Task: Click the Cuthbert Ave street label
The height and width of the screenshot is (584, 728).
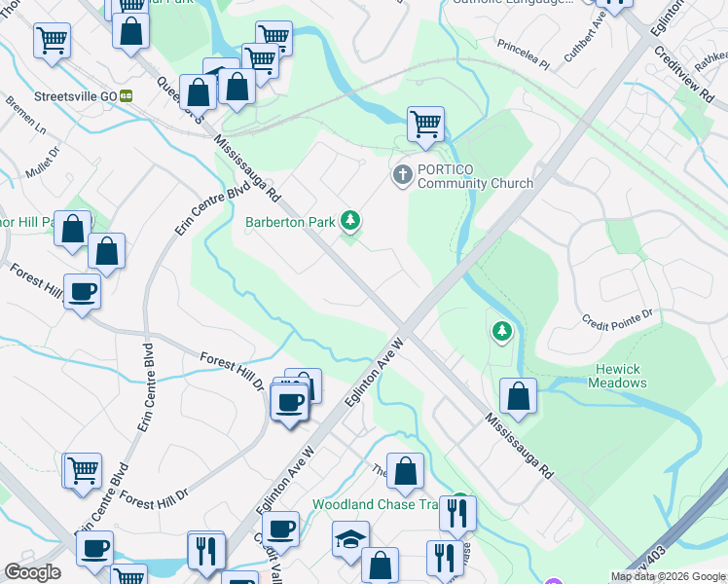Action: 585,37
